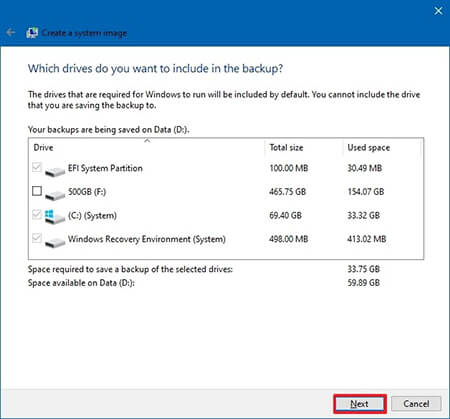This screenshot has width=450, height=419.
Task: Click the Windows Recovery Environment checkbox
Action: tap(37, 238)
